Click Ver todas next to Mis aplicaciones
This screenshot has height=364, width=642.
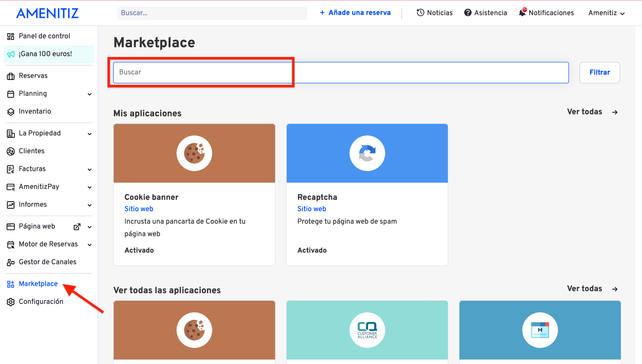584,112
